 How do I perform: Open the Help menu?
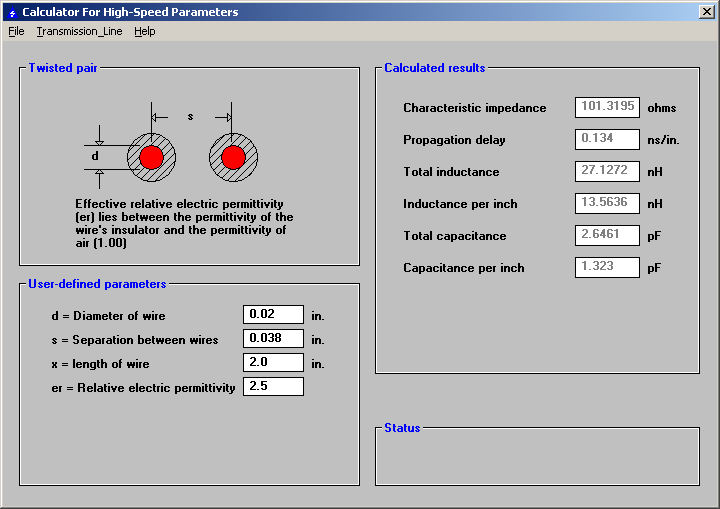tap(145, 31)
